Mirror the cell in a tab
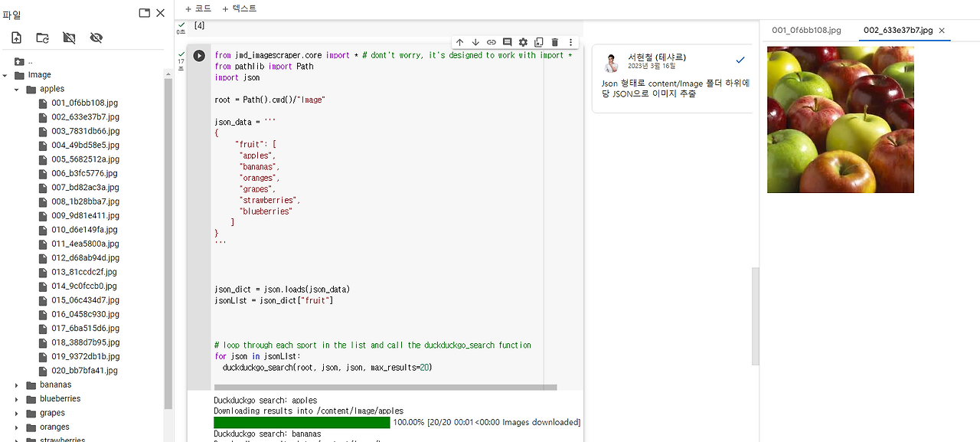 (x=537, y=43)
